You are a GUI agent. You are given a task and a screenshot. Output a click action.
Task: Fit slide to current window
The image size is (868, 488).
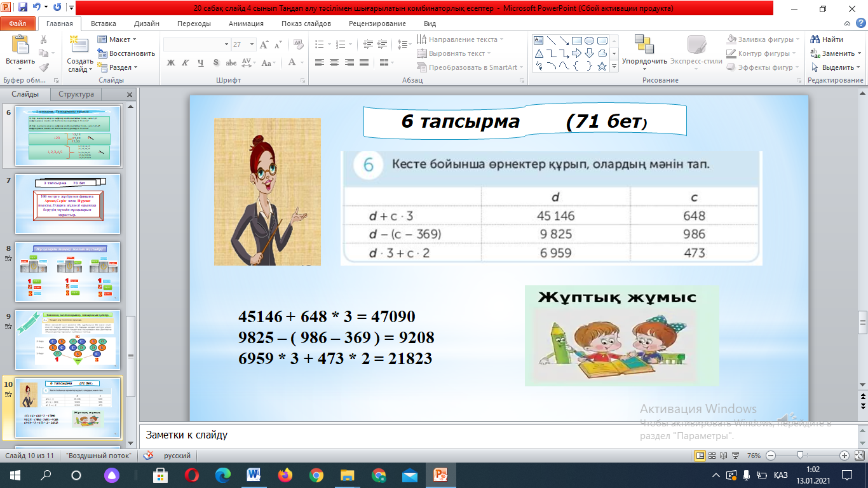click(x=858, y=456)
